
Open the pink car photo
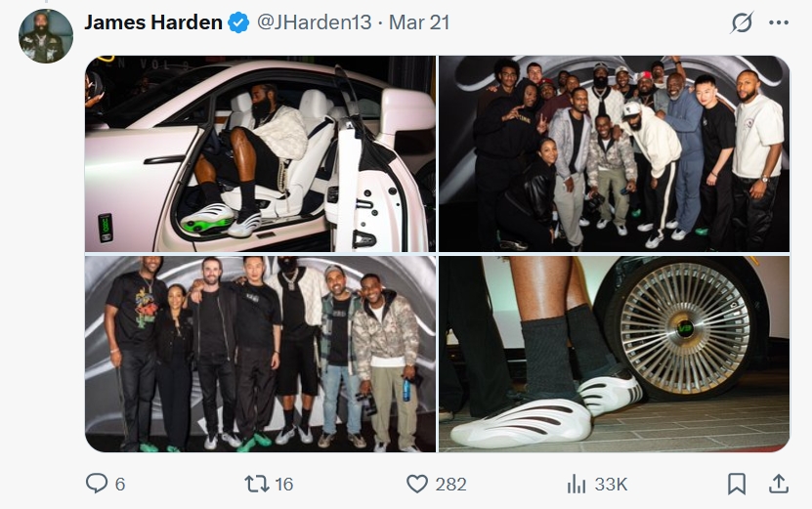click(260, 153)
